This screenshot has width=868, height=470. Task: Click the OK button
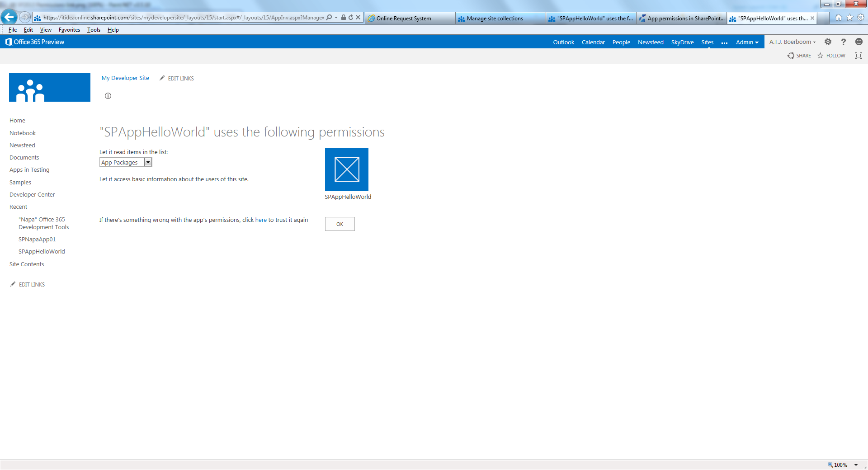[x=340, y=224]
